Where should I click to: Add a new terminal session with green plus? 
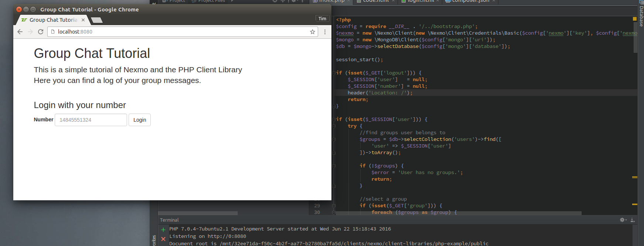pyautogui.click(x=163, y=229)
